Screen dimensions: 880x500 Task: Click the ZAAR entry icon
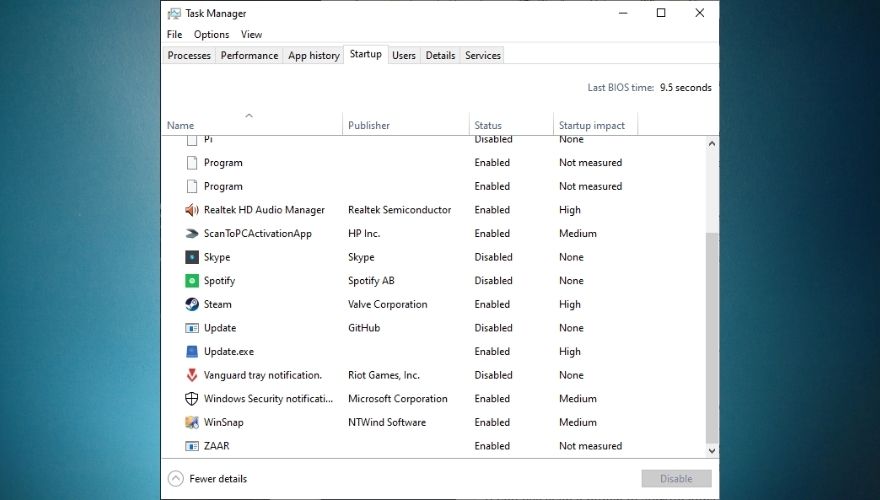point(191,446)
